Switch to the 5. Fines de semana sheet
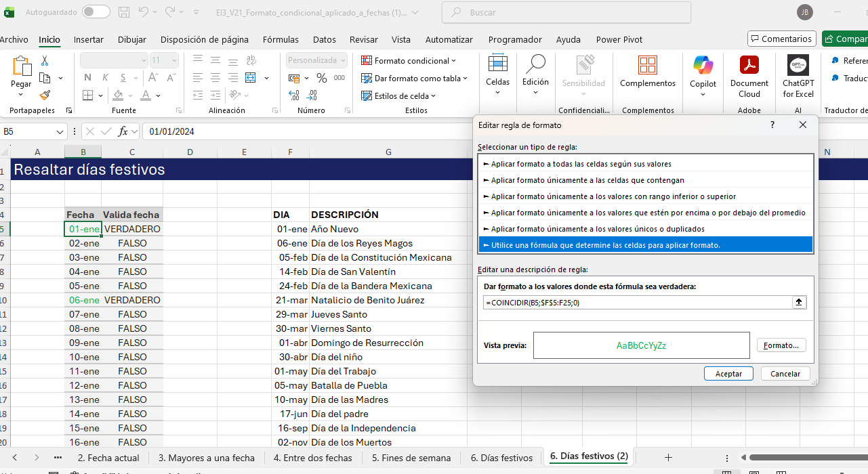Screen dimensions: 868x474 click(411, 458)
